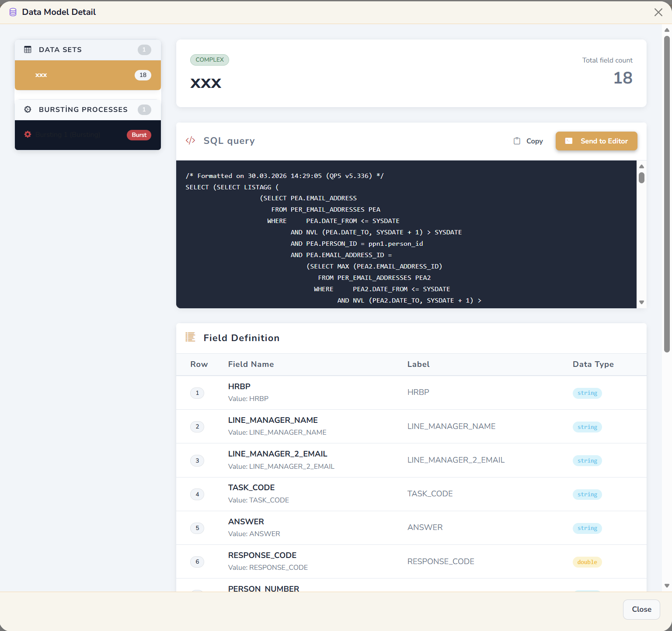Click the PERSON_NUMBER field name
This screenshot has height=631, width=672.
[x=264, y=589]
